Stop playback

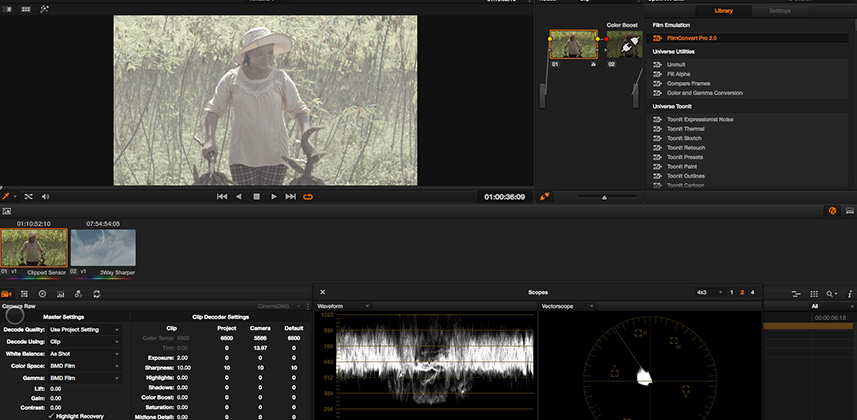pyautogui.click(x=256, y=197)
